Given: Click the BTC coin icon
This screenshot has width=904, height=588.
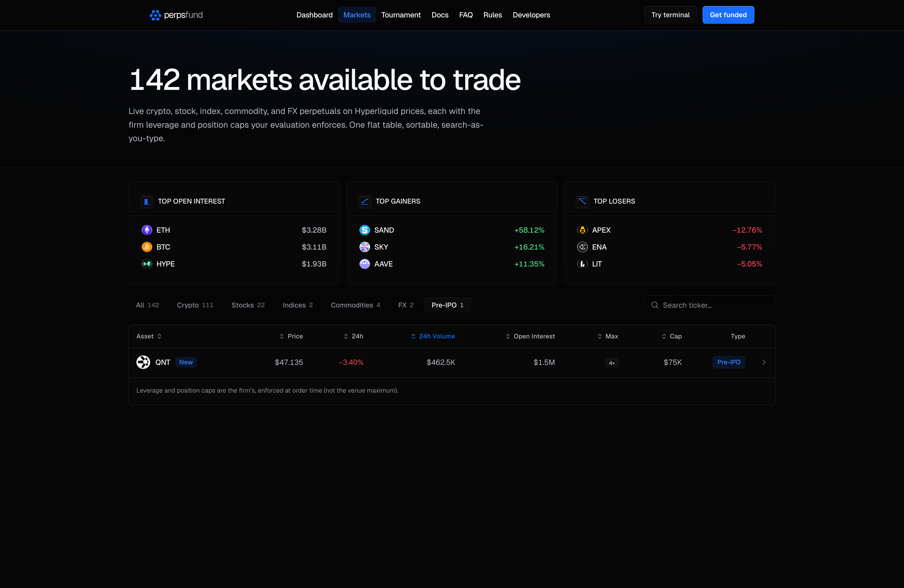Looking at the screenshot, I should (147, 247).
